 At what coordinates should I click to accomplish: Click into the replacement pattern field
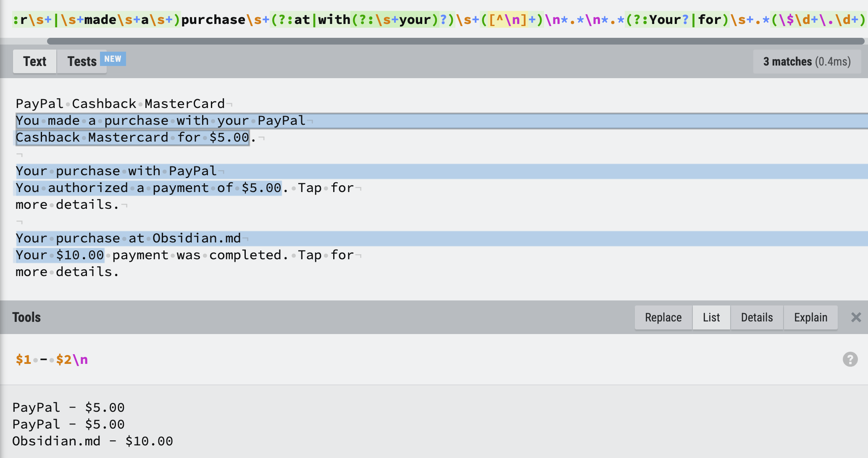420,360
